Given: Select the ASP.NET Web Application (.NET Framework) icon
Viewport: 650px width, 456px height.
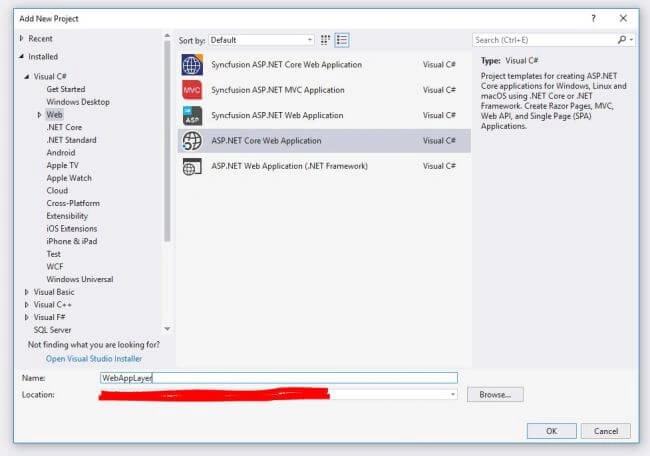Looking at the screenshot, I should click(192, 167).
